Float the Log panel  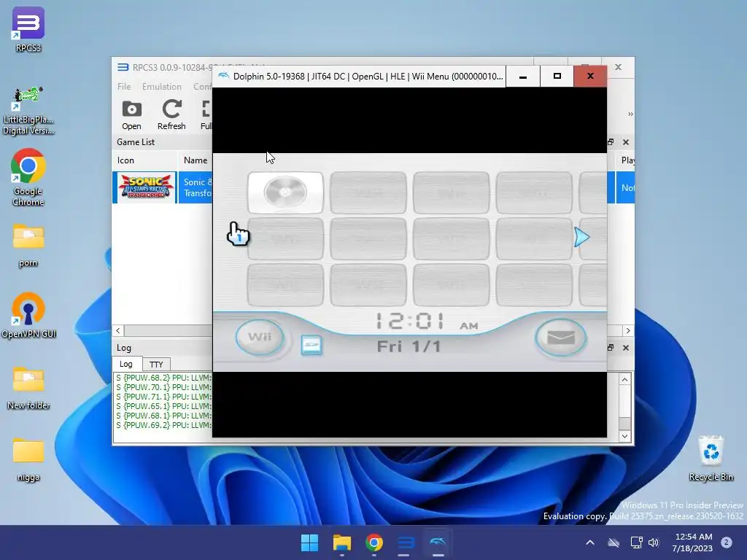point(611,348)
